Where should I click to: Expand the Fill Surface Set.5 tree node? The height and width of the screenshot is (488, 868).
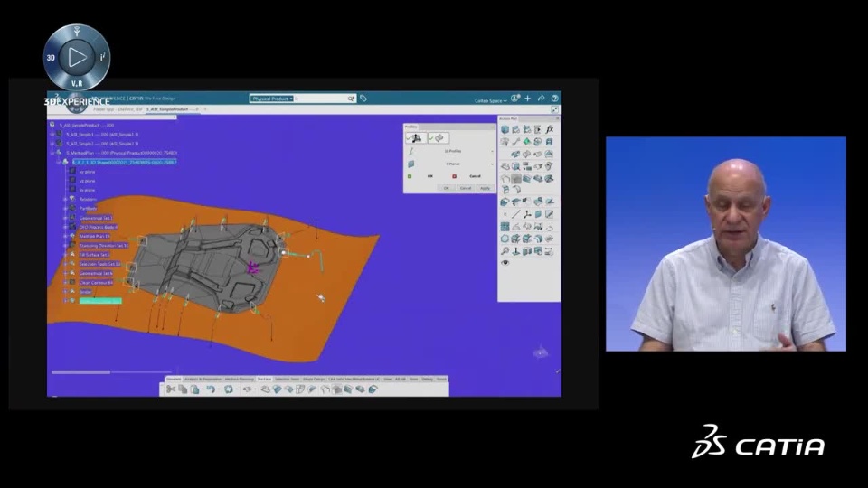coord(65,255)
